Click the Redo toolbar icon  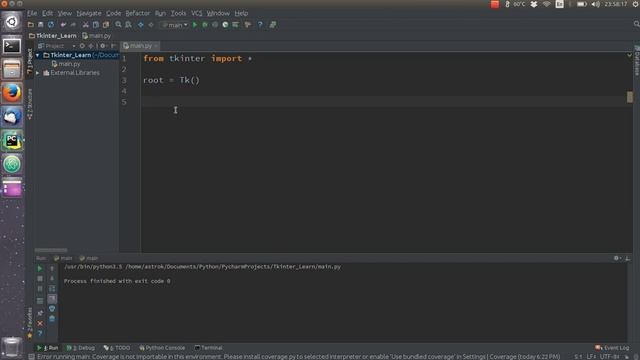[73, 25]
